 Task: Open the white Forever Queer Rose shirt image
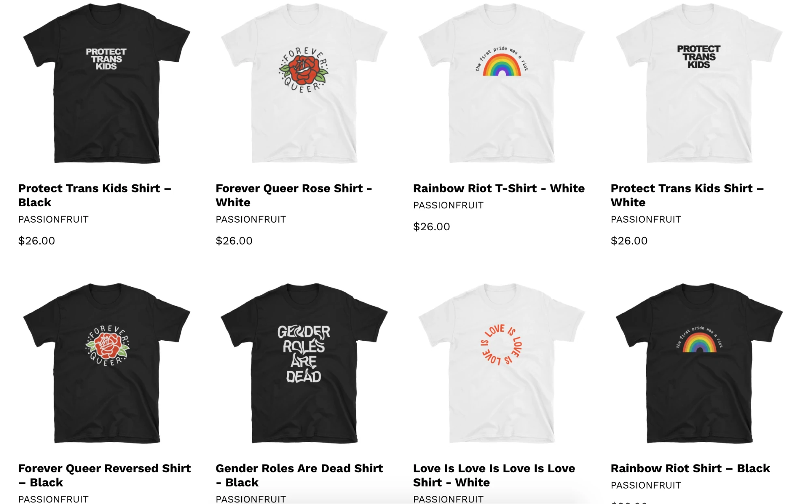click(x=304, y=83)
